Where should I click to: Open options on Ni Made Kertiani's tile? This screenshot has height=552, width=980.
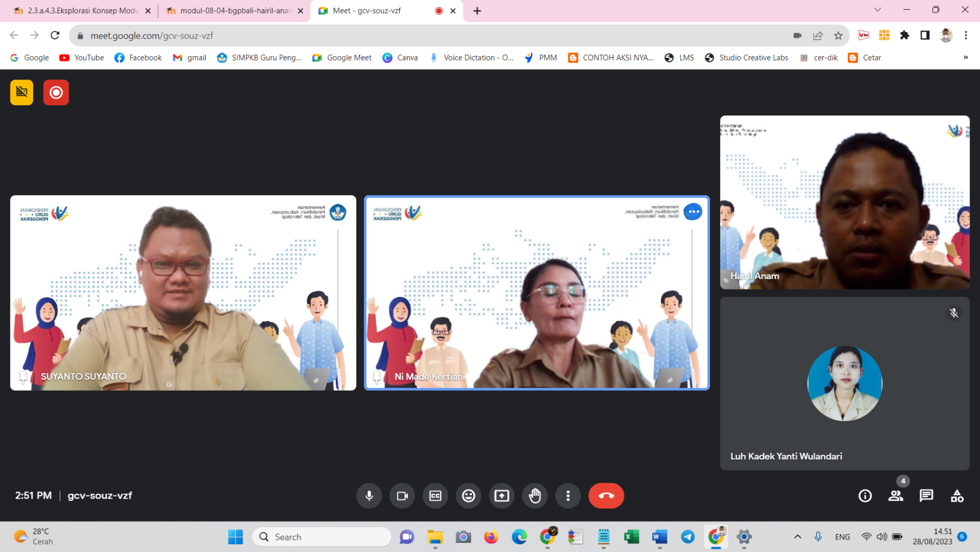[x=693, y=211]
